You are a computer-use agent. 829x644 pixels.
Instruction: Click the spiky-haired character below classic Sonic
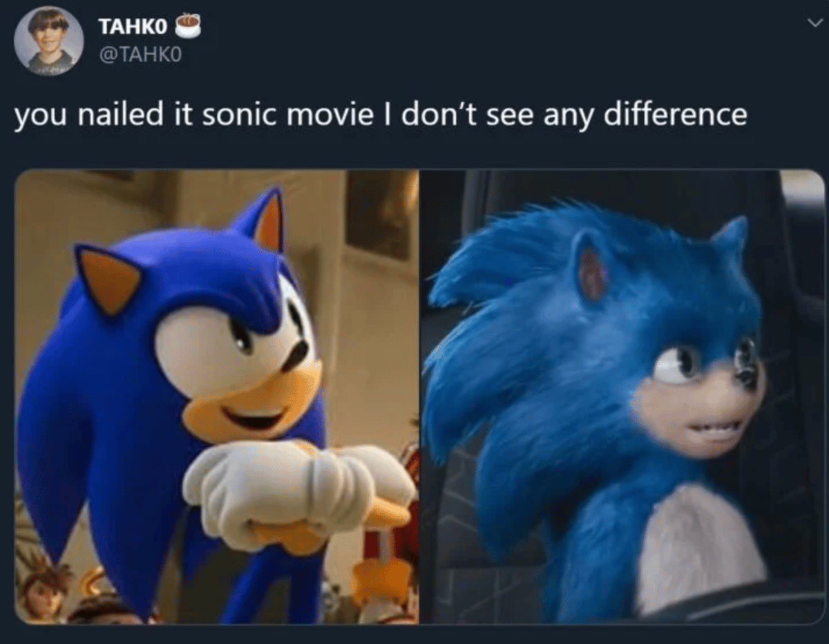[x=46, y=589]
